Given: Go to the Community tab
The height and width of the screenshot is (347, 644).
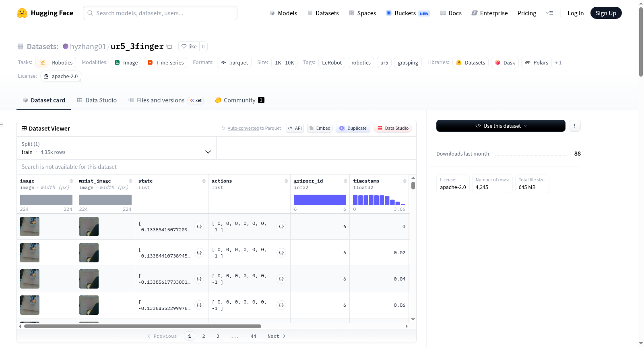Looking at the screenshot, I should tap(240, 100).
